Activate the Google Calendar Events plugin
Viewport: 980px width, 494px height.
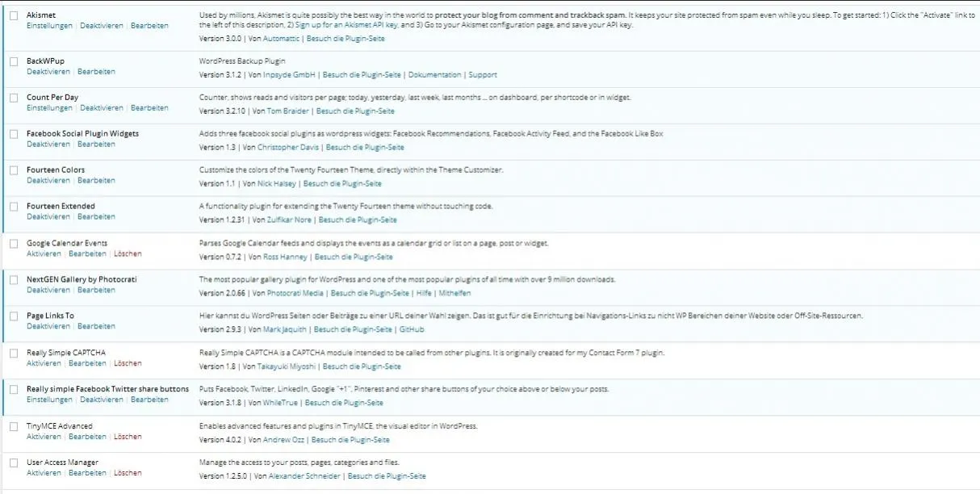coord(44,254)
